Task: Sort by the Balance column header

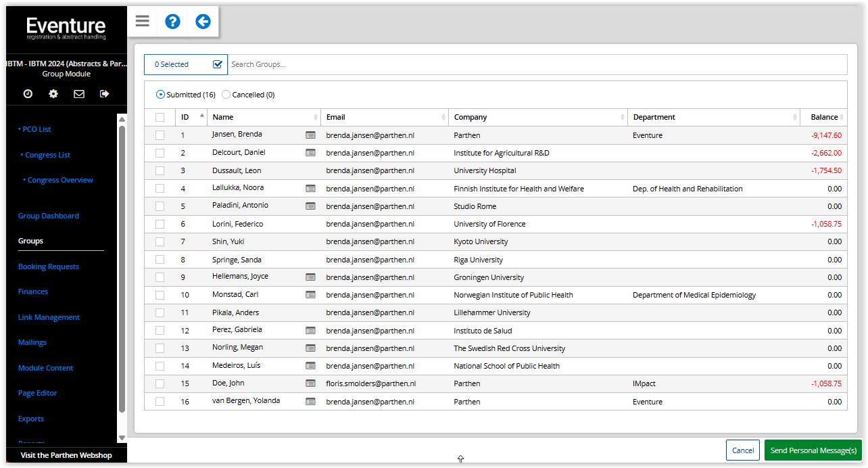Action: click(823, 117)
